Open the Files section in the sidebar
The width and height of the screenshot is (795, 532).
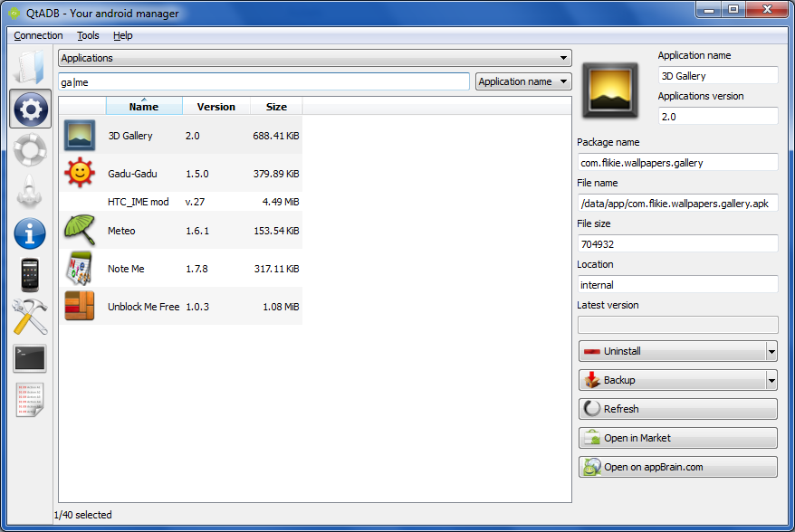pos(30,67)
